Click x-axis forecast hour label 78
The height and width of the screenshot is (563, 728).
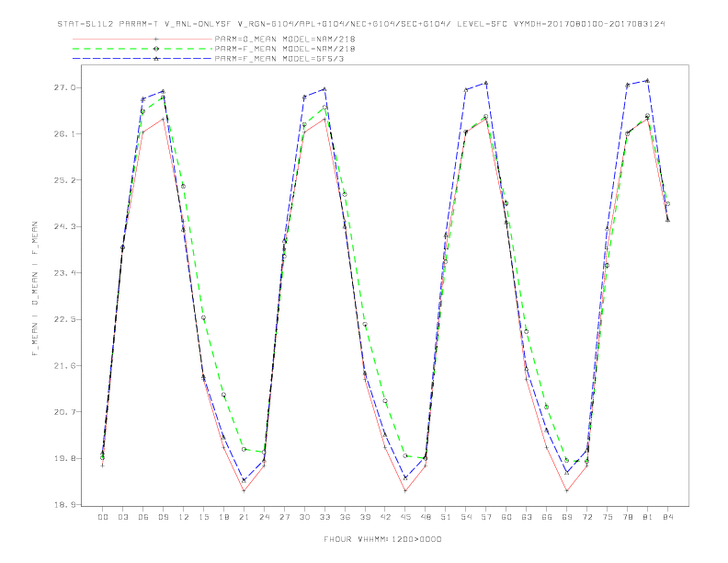(628, 517)
